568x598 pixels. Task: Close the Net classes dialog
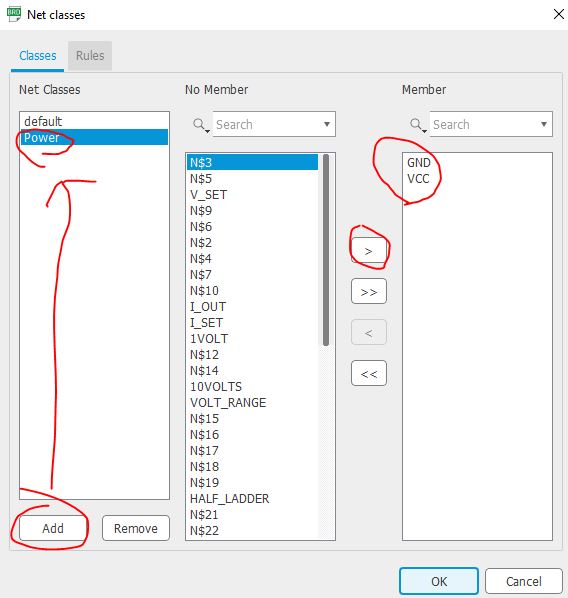pos(558,14)
